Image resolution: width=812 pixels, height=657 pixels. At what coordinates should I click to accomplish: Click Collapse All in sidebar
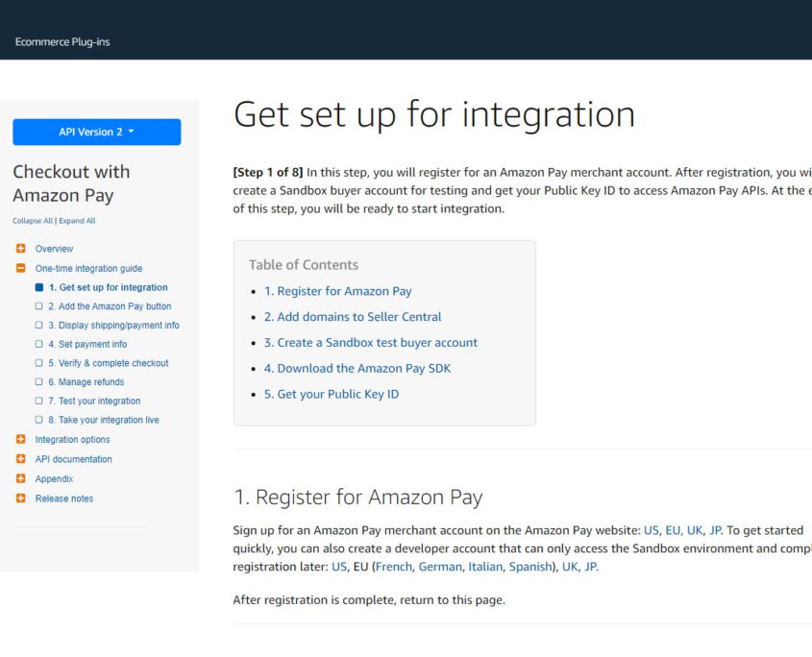(32, 221)
